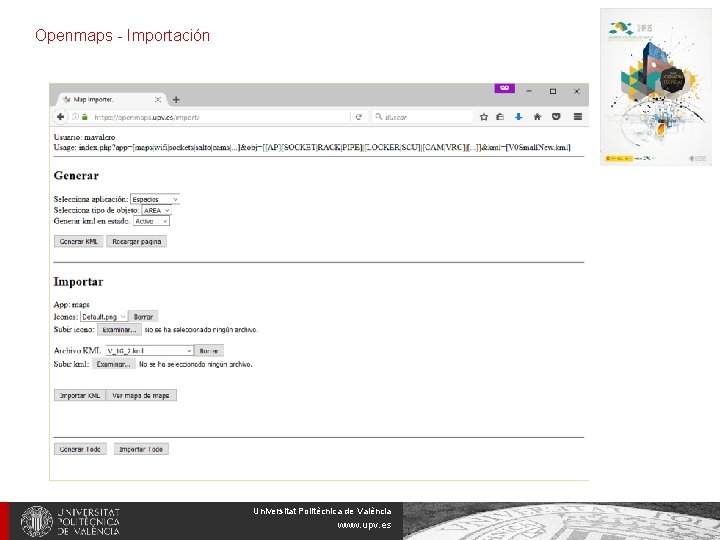Click the purple private browsing mask icon
The image size is (720, 540).
point(505,88)
